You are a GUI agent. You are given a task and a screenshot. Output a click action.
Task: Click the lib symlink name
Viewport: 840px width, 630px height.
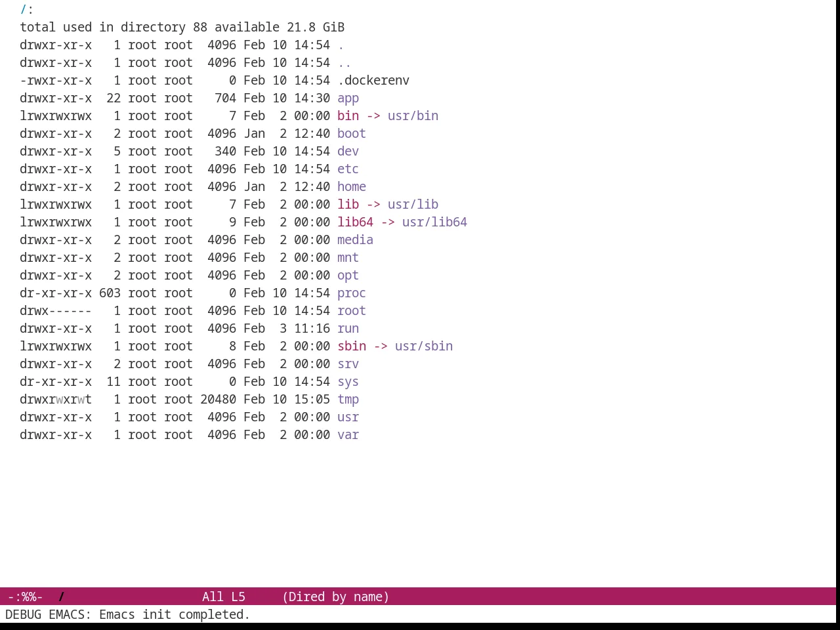tap(348, 204)
